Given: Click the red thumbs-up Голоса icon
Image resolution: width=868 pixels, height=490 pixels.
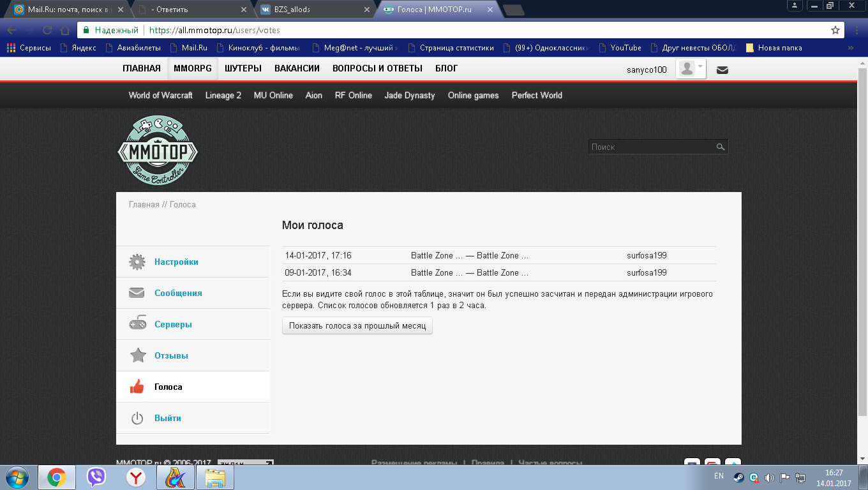Looking at the screenshot, I should coord(137,387).
